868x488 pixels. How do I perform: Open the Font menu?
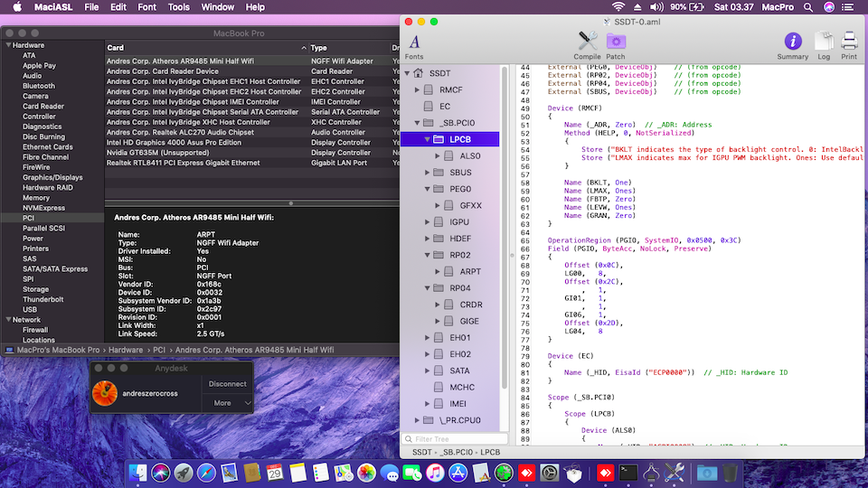tap(146, 7)
